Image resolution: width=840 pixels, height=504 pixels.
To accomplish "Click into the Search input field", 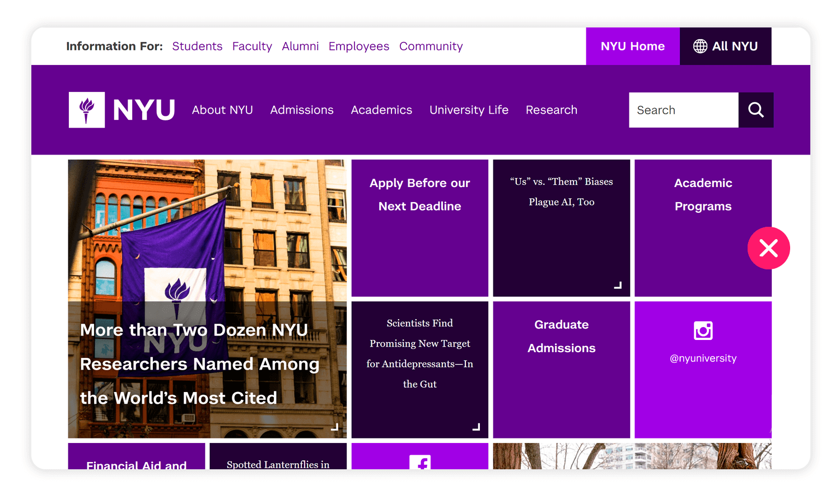I will (684, 110).
